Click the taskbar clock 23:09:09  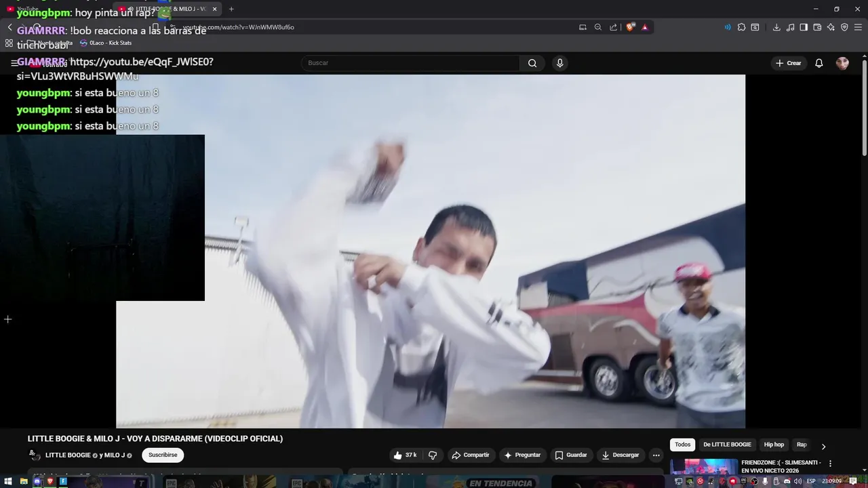click(x=831, y=481)
